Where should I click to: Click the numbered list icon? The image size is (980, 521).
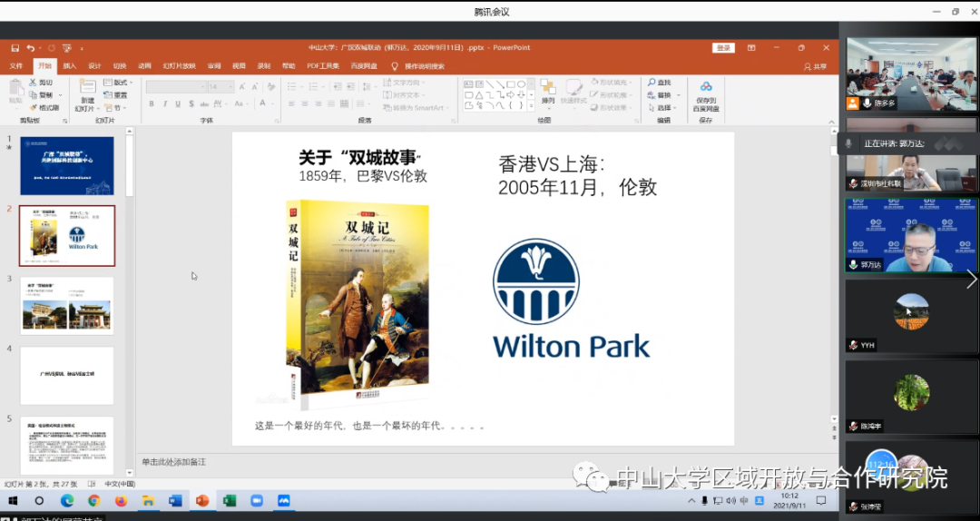[313, 86]
